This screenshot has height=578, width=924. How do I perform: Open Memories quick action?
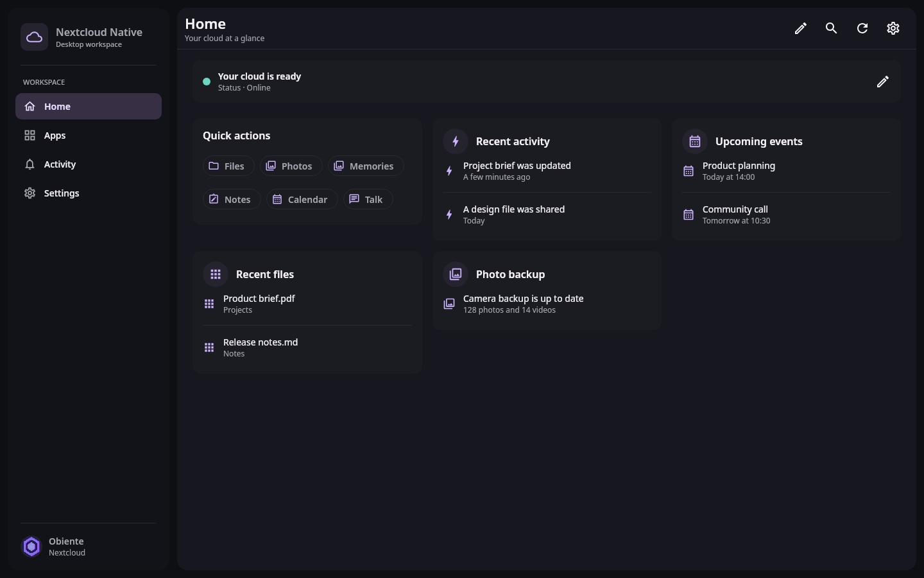point(366,166)
